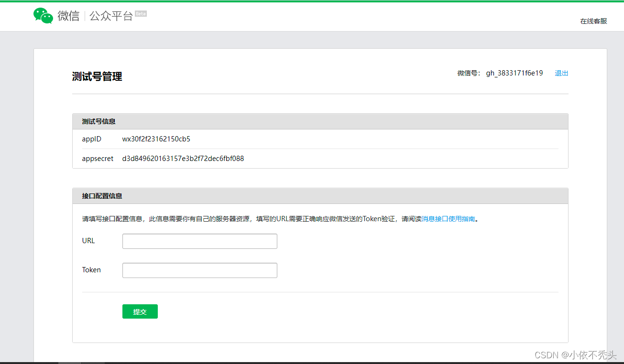This screenshot has width=624, height=364.
Task: Click the 测试号信息 section header
Action: (x=320, y=121)
